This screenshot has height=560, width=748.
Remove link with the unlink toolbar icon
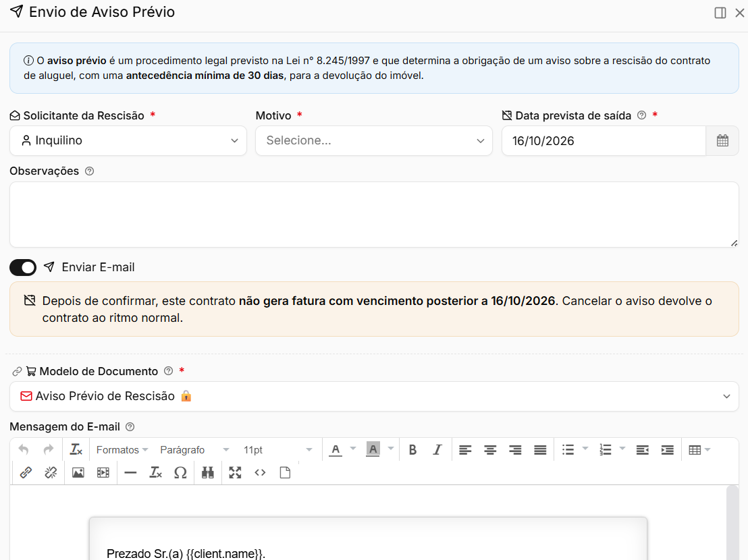[x=51, y=473]
